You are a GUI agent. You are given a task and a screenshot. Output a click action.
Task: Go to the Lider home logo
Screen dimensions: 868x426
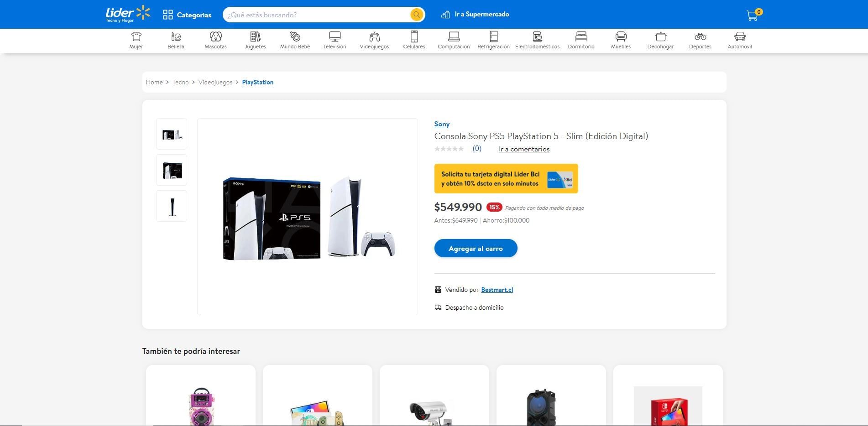point(128,14)
